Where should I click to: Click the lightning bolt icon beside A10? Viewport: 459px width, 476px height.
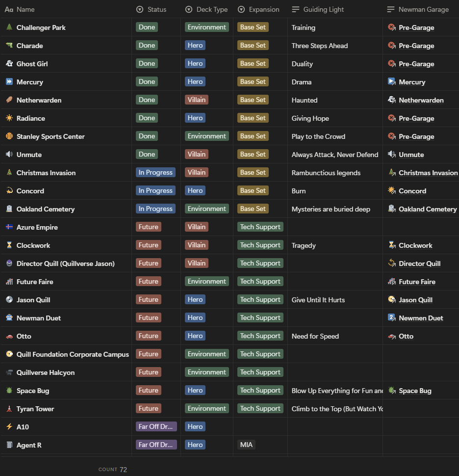(x=9, y=427)
